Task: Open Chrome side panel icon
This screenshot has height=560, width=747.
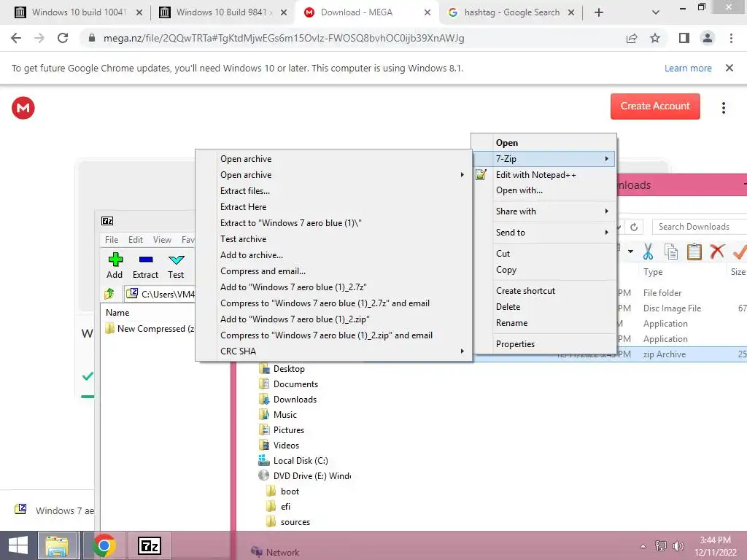Action: (x=684, y=38)
